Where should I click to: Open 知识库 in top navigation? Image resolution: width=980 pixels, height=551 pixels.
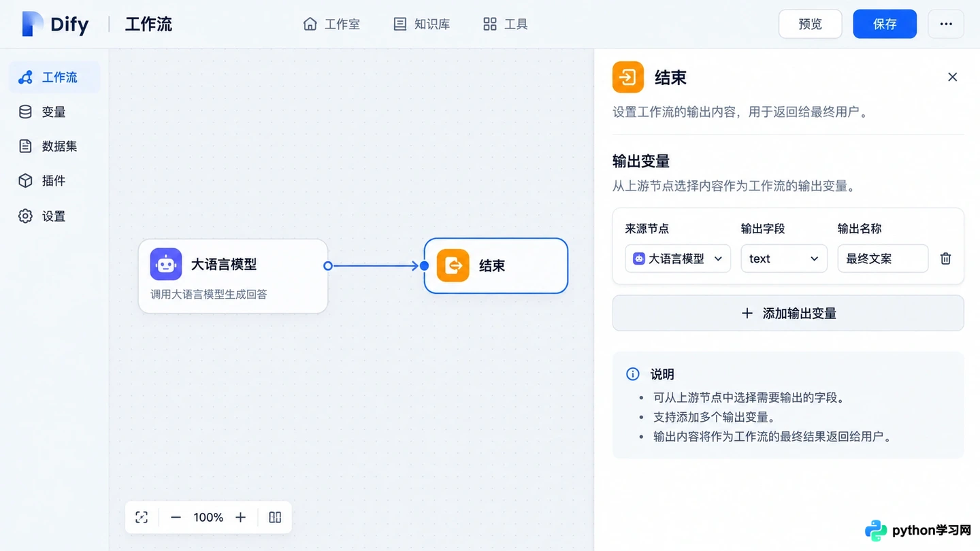[x=422, y=24]
